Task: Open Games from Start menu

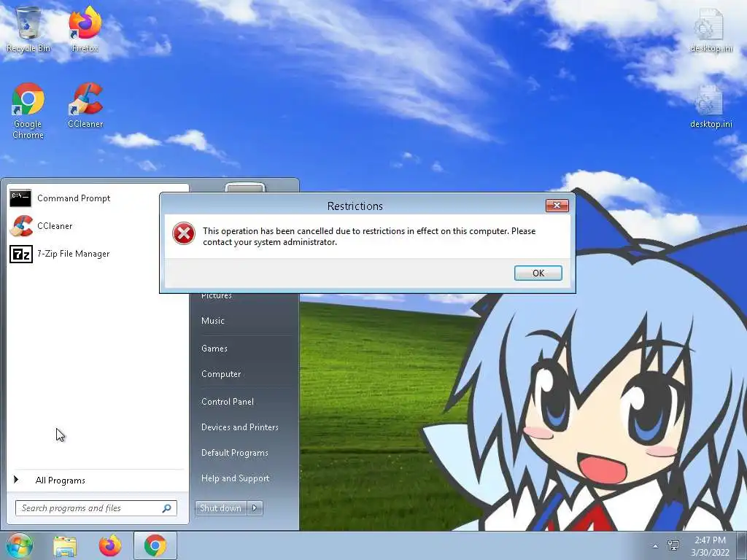Action: click(214, 349)
